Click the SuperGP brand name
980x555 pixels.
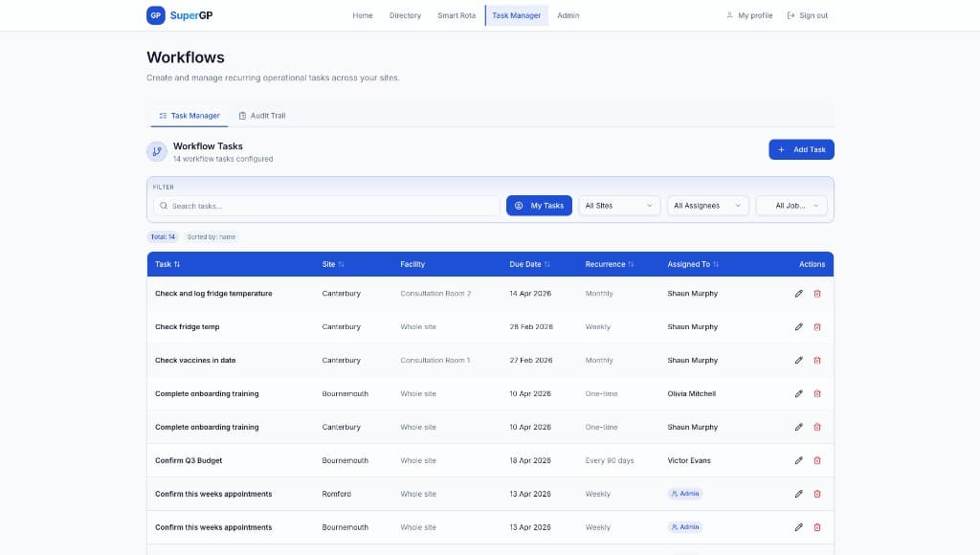(191, 15)
